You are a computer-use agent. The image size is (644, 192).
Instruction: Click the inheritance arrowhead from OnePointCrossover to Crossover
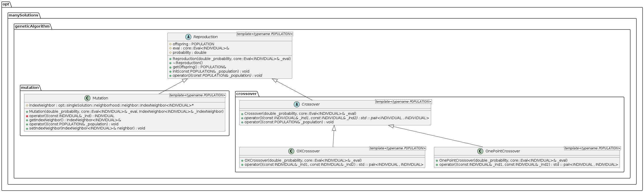[x=391, y=126]
